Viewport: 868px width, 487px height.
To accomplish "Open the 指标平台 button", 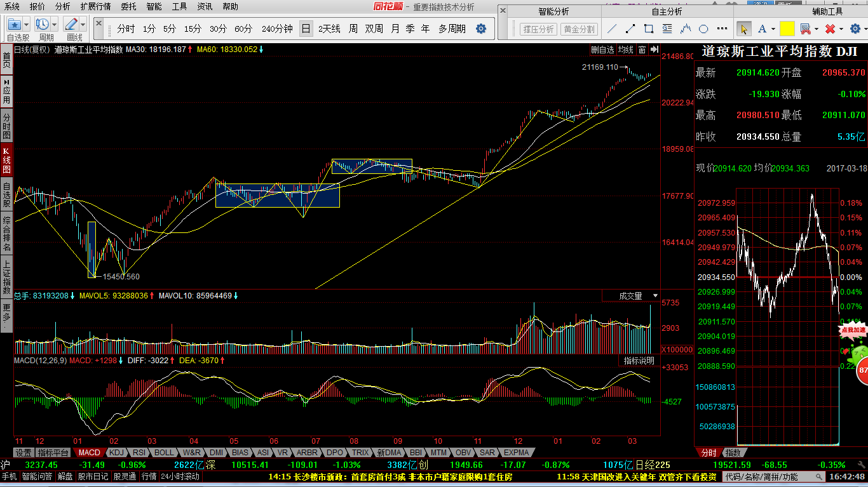I will pos(53,453).
